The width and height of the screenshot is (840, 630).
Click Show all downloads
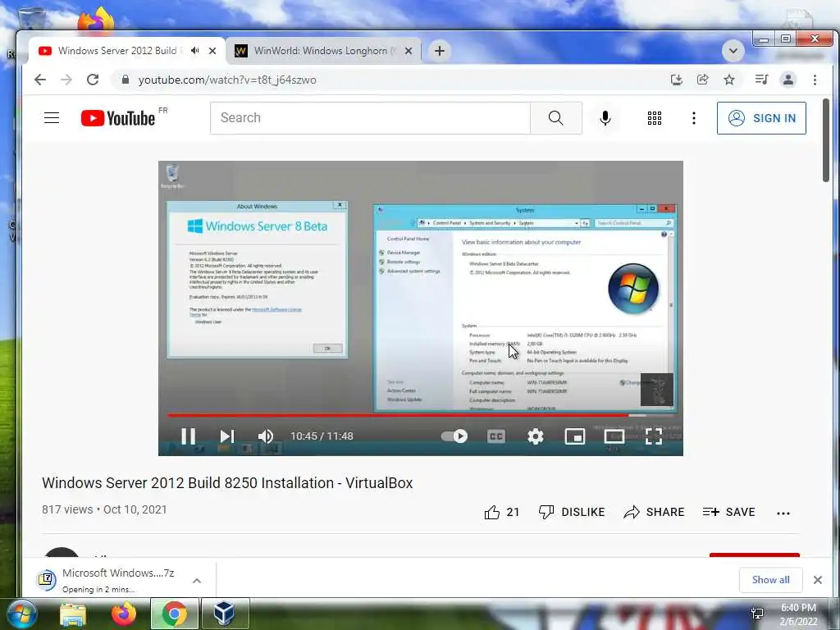(770, 580)
